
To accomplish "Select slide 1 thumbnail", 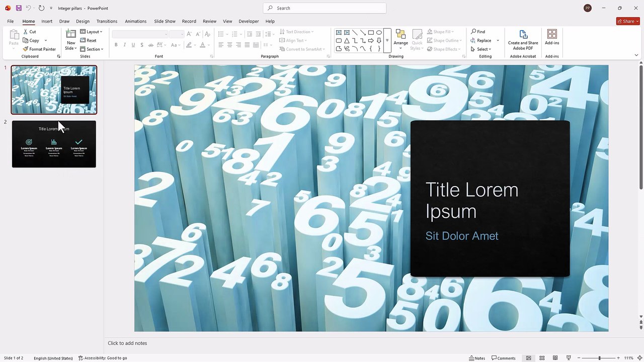I will pyautogui.click(x=54, y=90).
